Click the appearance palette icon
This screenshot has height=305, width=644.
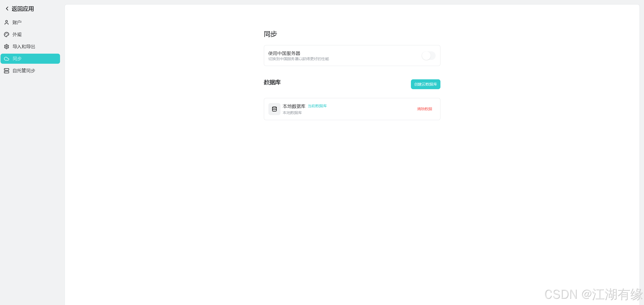[x=7, y=35]
